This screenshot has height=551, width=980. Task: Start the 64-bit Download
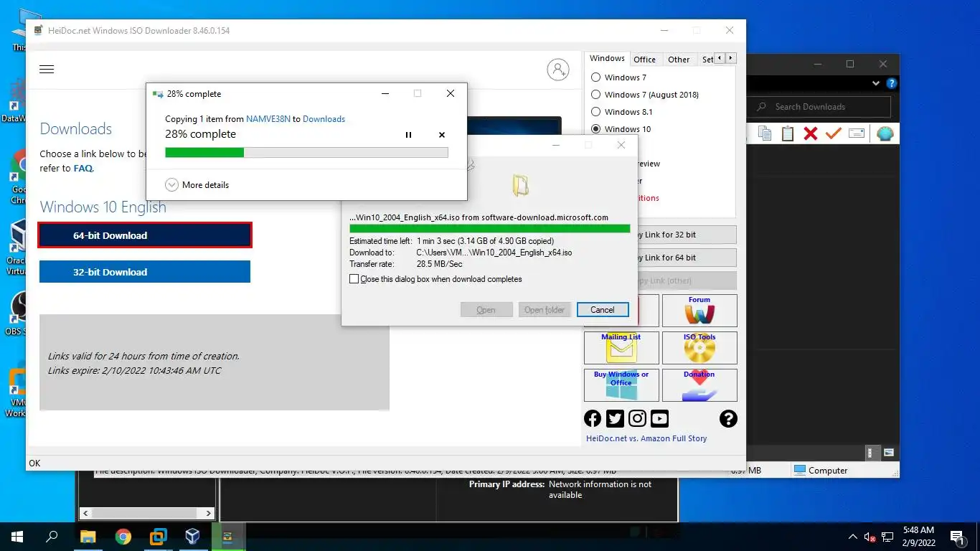point(145,235)
